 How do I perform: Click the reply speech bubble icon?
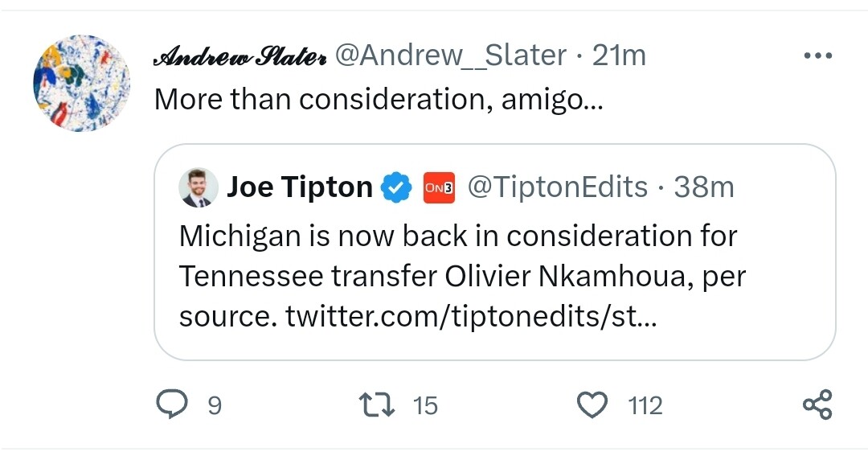tap(170, 405)
